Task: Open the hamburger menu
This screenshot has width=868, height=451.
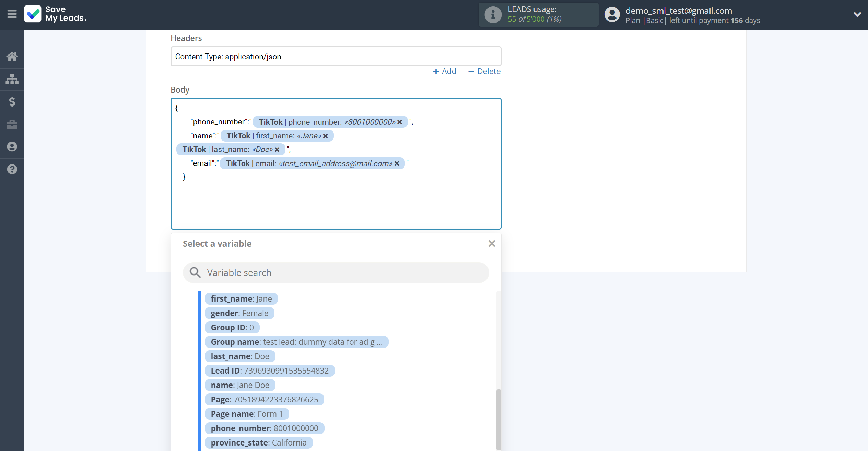Action: tap(12, 14)
